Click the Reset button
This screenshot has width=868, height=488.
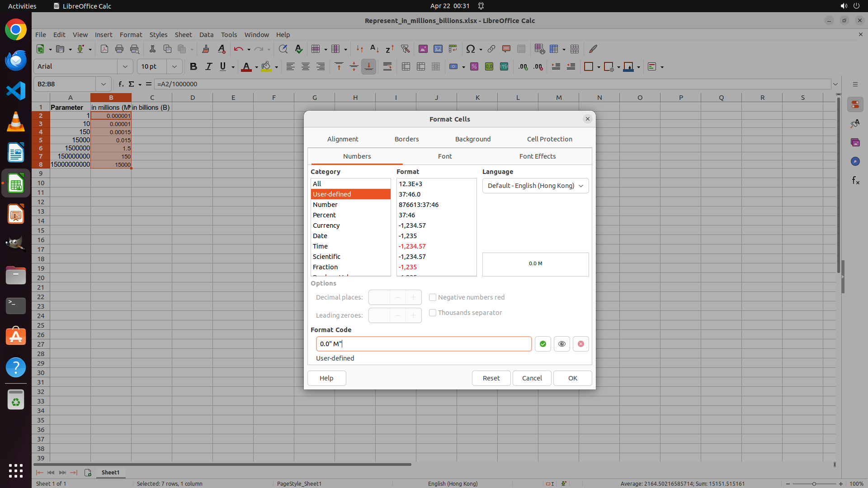tap(491, 378)
